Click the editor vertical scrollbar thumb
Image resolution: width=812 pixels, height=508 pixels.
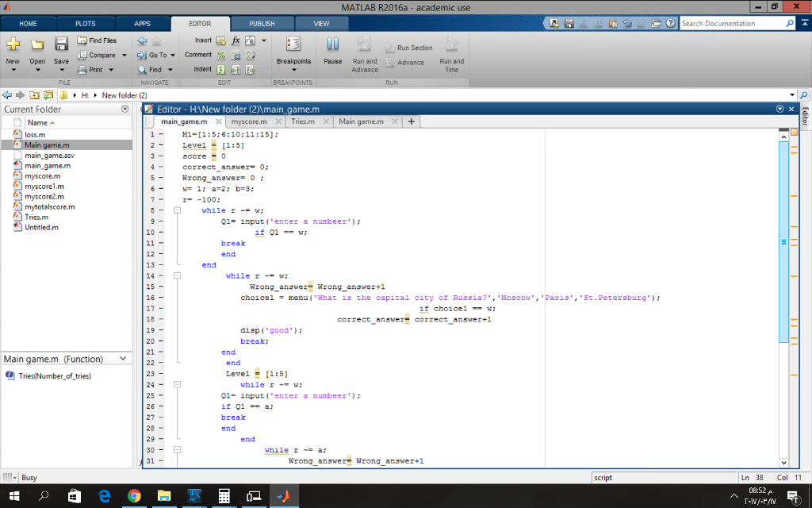coord(783,241)
